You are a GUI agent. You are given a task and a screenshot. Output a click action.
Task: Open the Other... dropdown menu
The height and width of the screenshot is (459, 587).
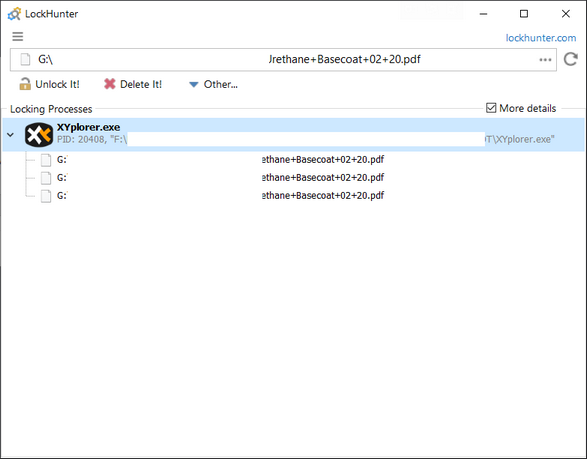(x=213, y=84)
